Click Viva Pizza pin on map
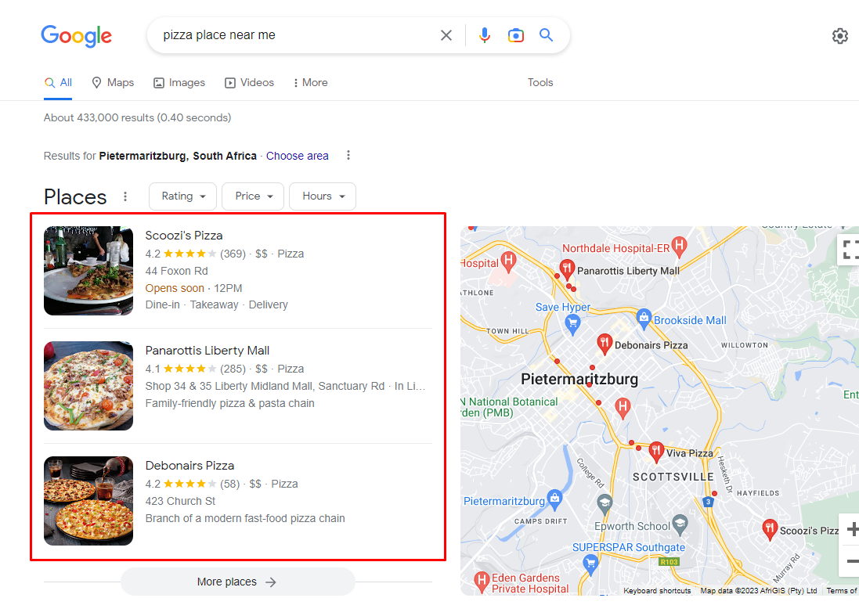 [x=655, y=452]
